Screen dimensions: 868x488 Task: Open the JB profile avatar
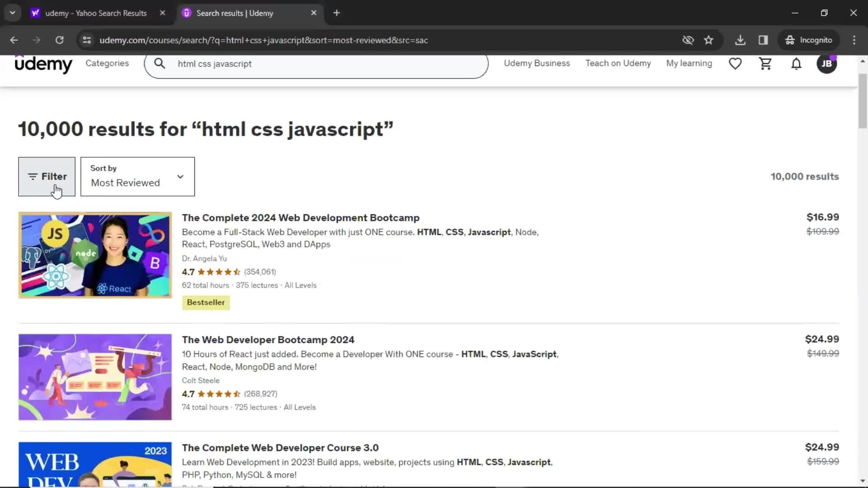(x=827, y=64)
